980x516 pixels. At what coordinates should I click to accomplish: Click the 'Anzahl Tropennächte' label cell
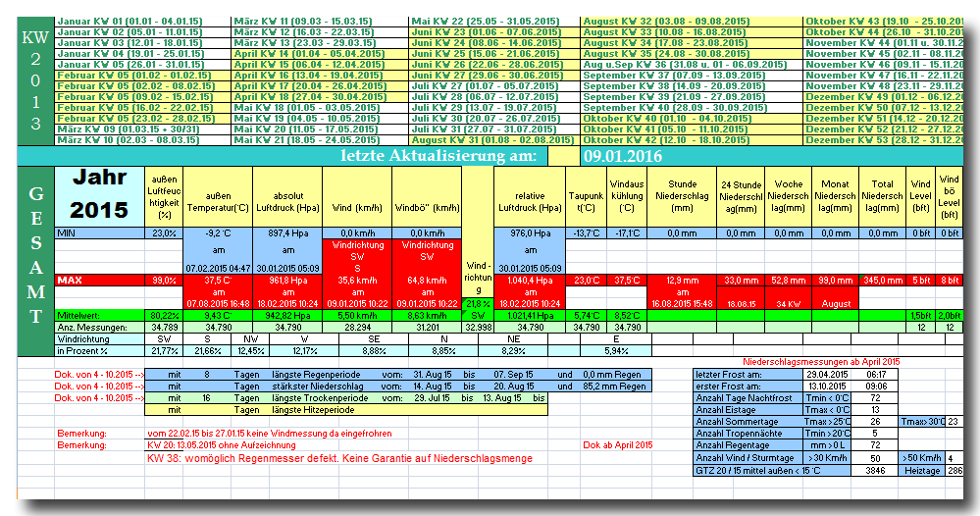coord(748,434)
